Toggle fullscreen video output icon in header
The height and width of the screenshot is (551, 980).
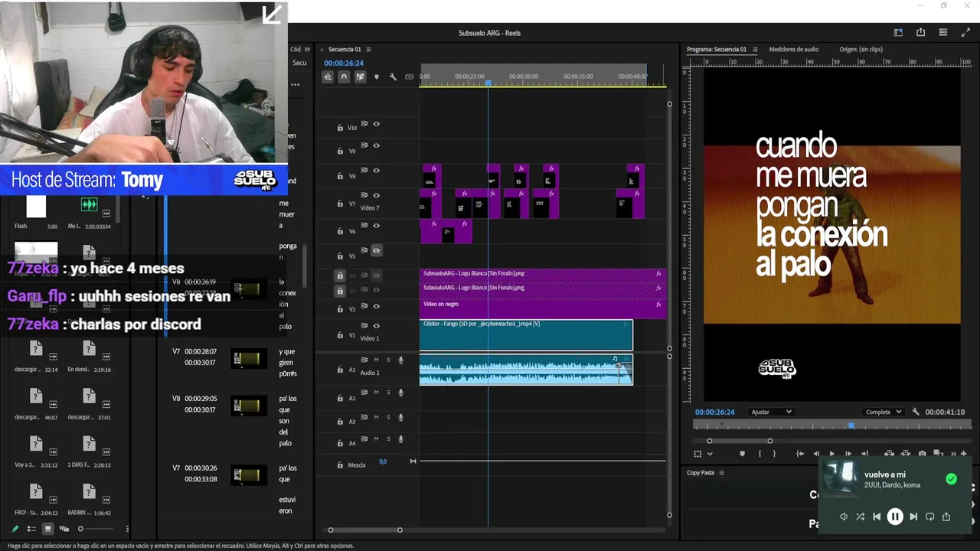[965, 32]
